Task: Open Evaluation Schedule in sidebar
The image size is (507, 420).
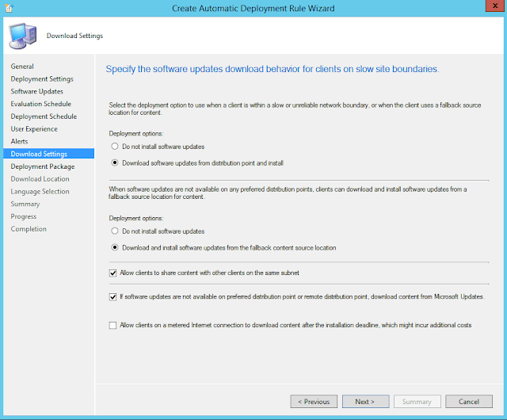Action: (x=41, y=104)
